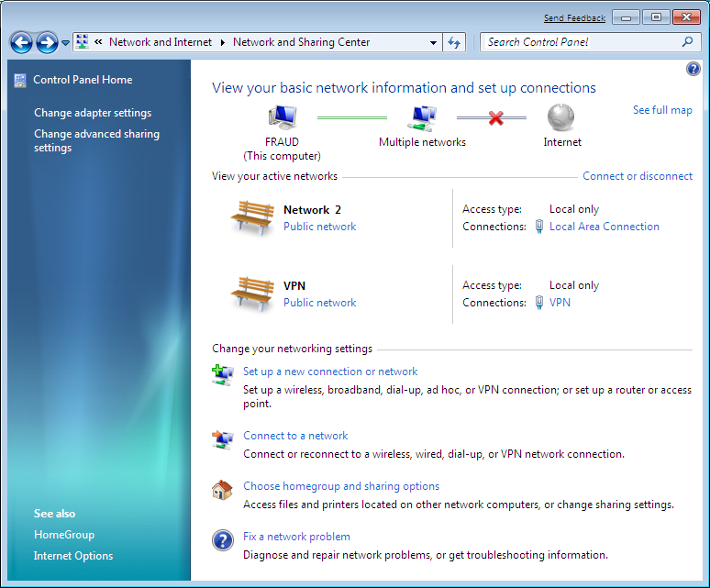This screenshot has height=588, width=710.
Task: Click Connect or disconnect link
Action: click(x=638, y=176)
